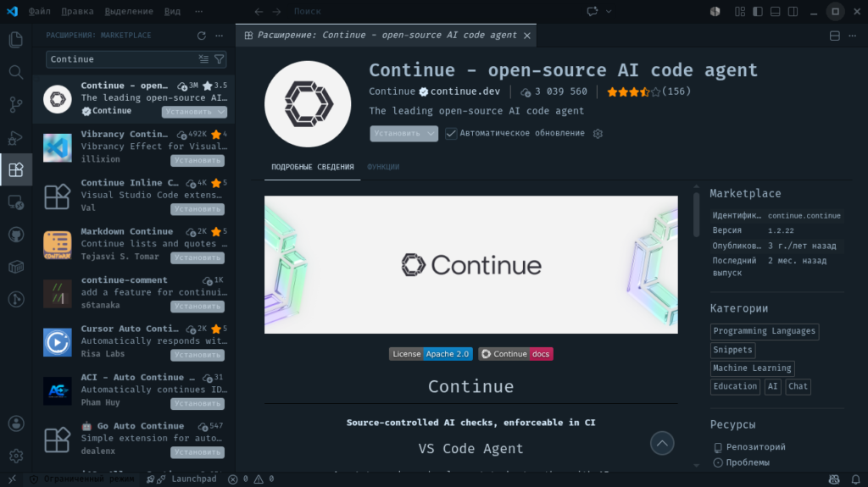Viewport: 868px width, 487px height.
Task: Click the scroll-to-top arrow button
Action: click(662, 443)
